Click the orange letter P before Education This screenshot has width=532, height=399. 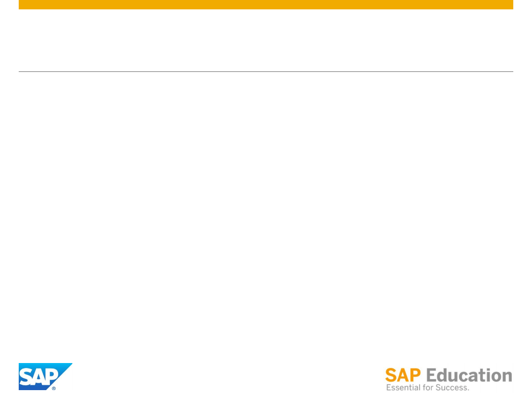pyautogui.click(x=415, y=375)
